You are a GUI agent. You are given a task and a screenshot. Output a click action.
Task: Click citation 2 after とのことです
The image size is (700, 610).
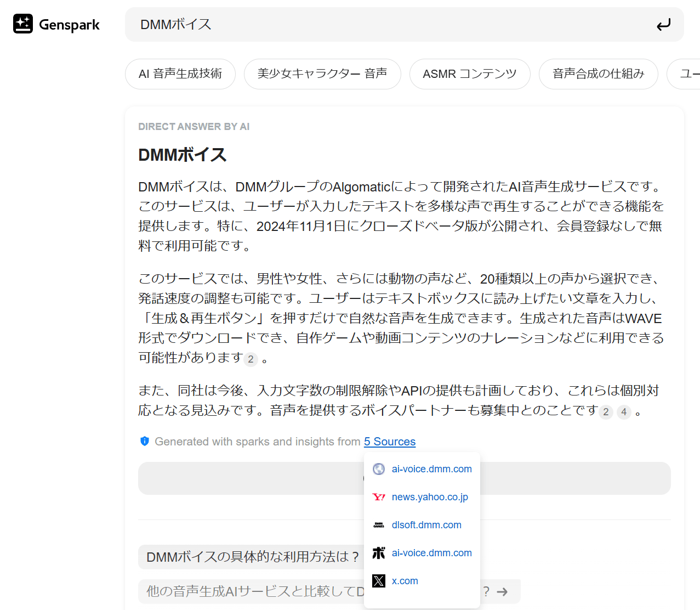[606, 412]
